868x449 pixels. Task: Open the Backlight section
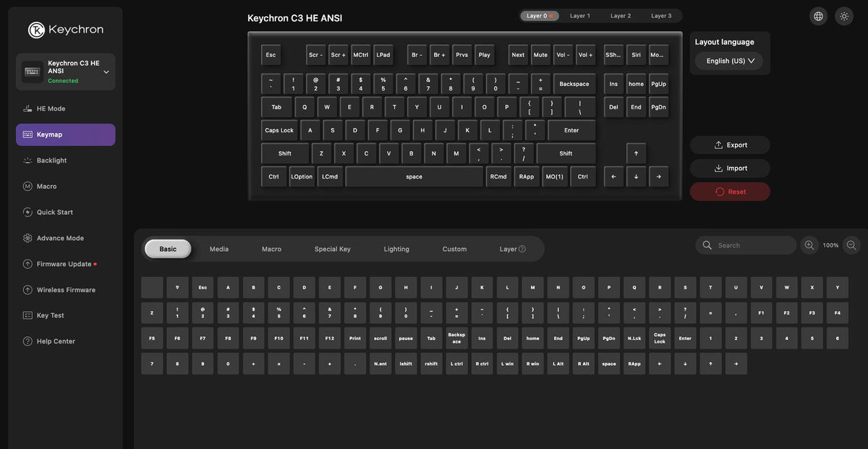point(65,161)
